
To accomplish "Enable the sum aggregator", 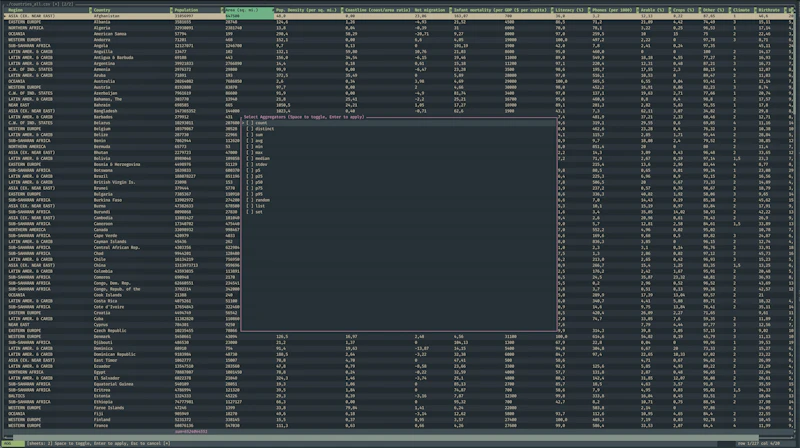I will [x=249, y=135].
